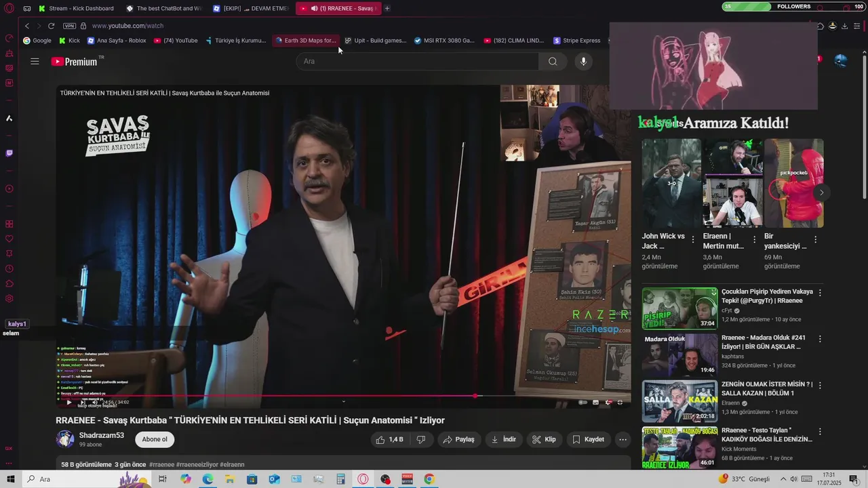Reload the page with the refresh icon
The image size is (868, 488).
click(x=51, y=26)
